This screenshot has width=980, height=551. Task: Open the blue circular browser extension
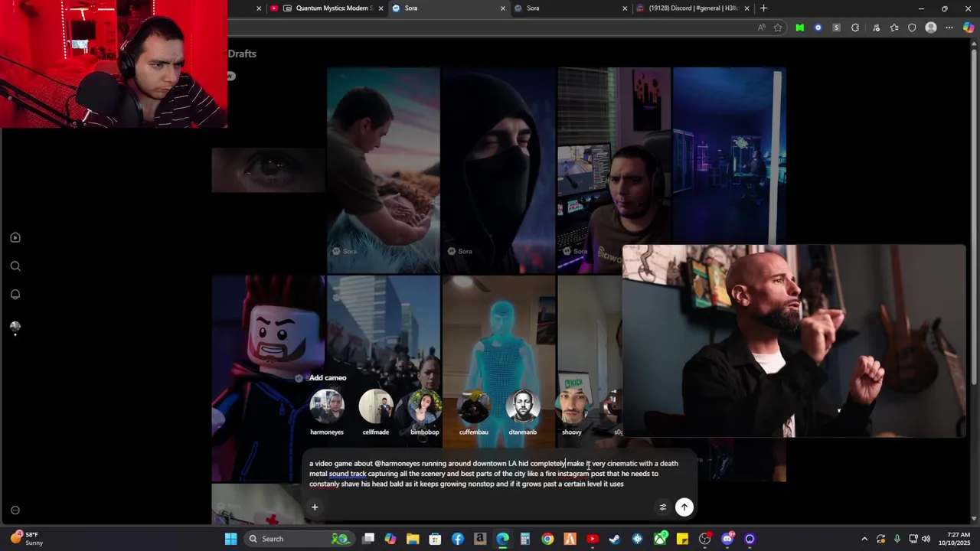click(818, 28)
